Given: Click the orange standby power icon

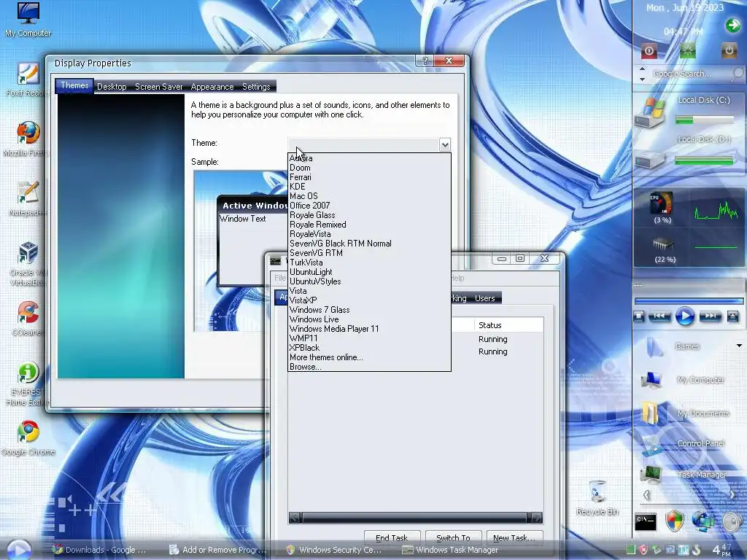Looking at the screenshot, I should click(x=729, y=50).
